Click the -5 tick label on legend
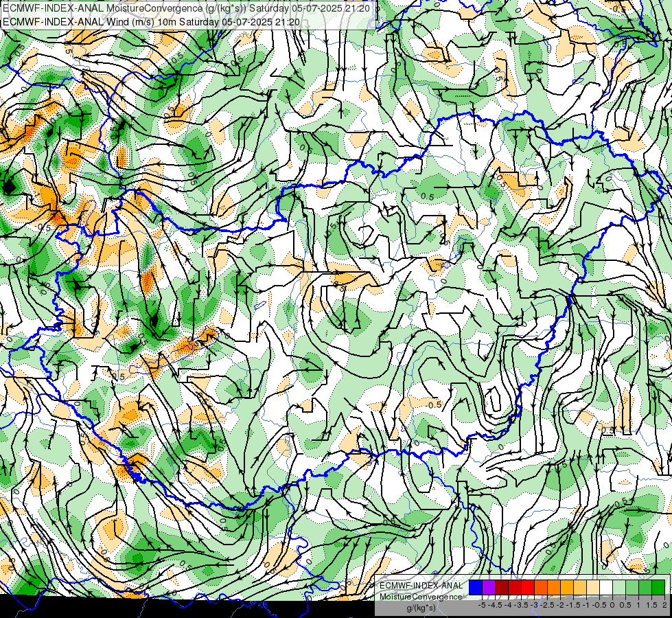 482,605
